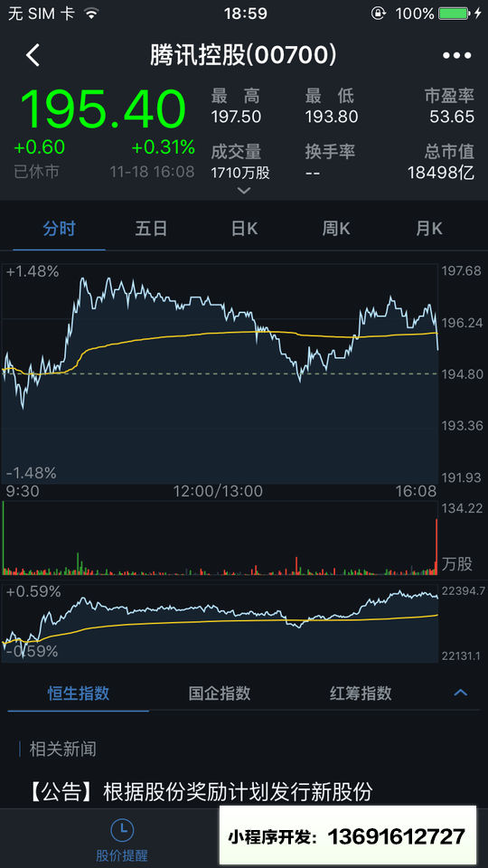The height and width of the screenshot is (868, 488).
Task: Tap the 18:59 status bar clock
Action: click(x=246, y=14)
